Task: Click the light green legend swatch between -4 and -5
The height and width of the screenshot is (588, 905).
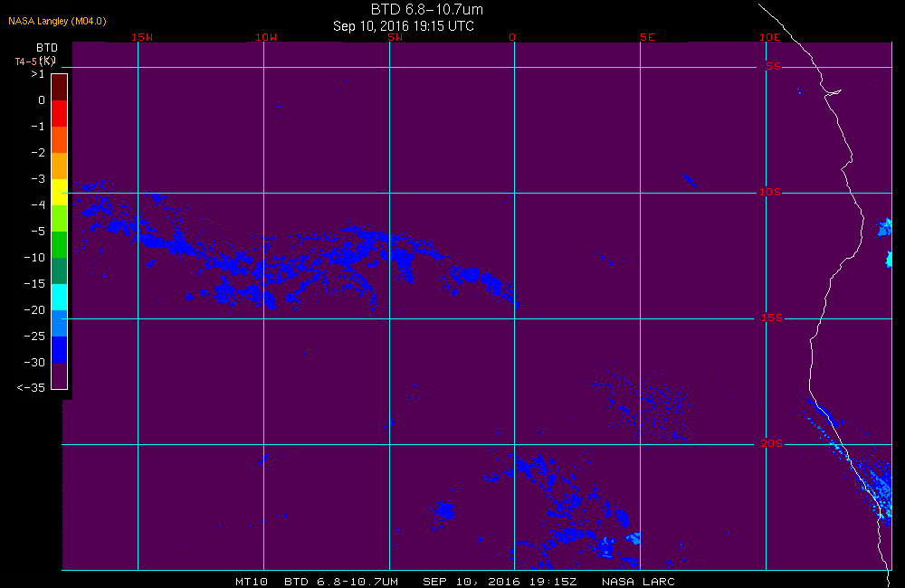Action: tap(60, 219)
